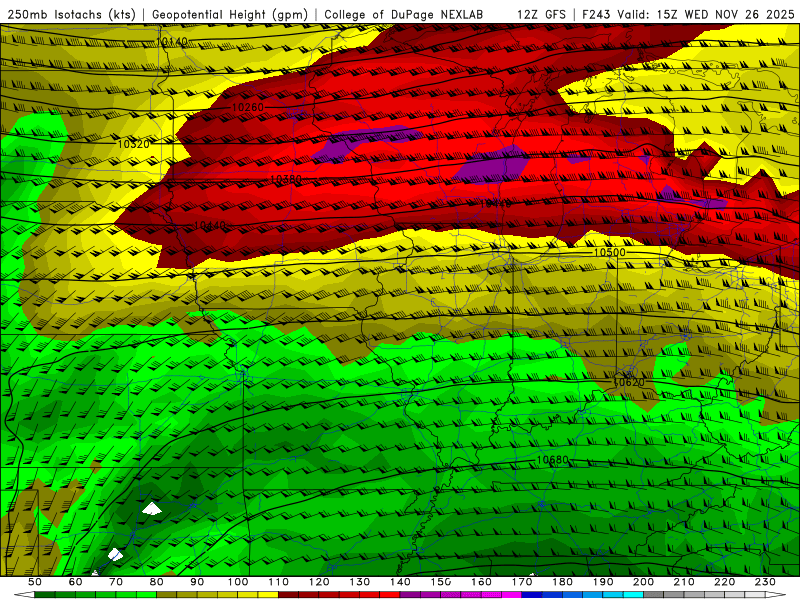Click the lightest gray swatch ending at 230

pos(755,595)
